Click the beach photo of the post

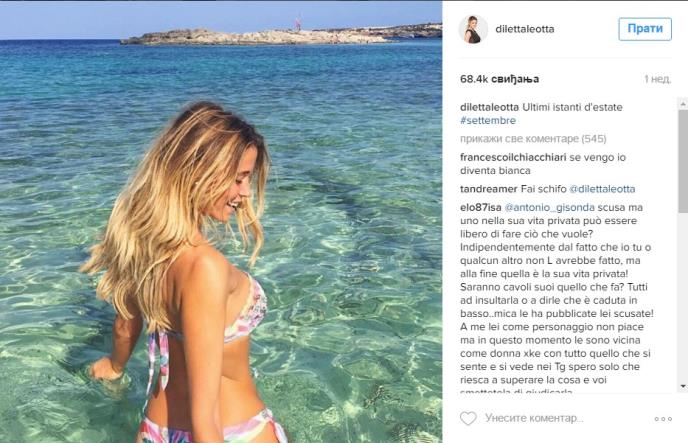221,222
